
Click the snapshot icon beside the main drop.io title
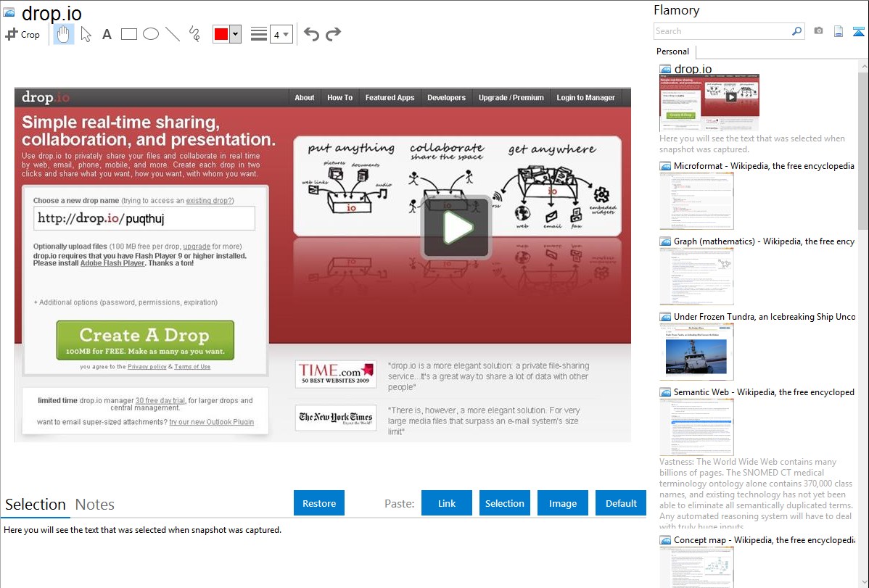point(9,12)
